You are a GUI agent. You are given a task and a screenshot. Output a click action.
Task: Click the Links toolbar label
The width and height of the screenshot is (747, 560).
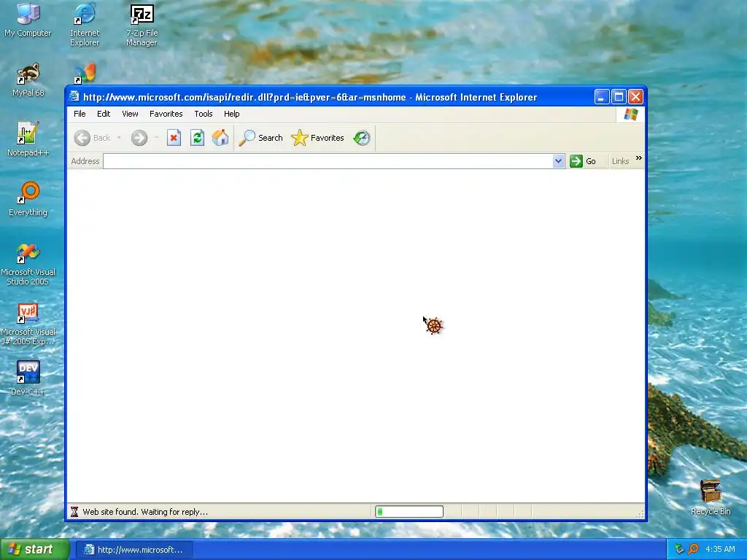[x=620, y=161]
